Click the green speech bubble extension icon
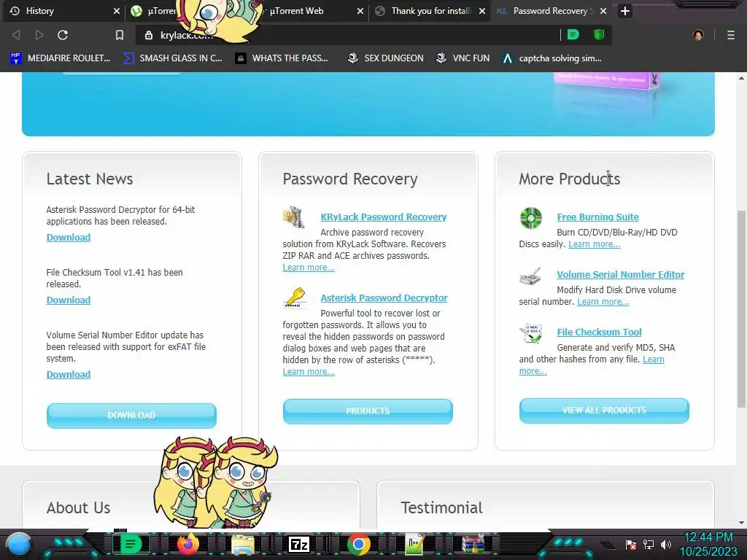The height and width of the screenshot is (560, 747). (x=573, y=34)
